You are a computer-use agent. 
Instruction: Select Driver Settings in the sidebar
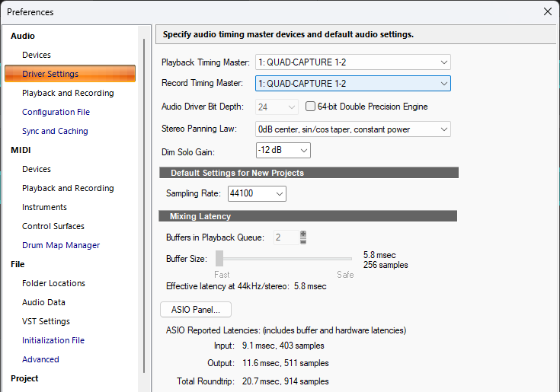tap(70, 74)
